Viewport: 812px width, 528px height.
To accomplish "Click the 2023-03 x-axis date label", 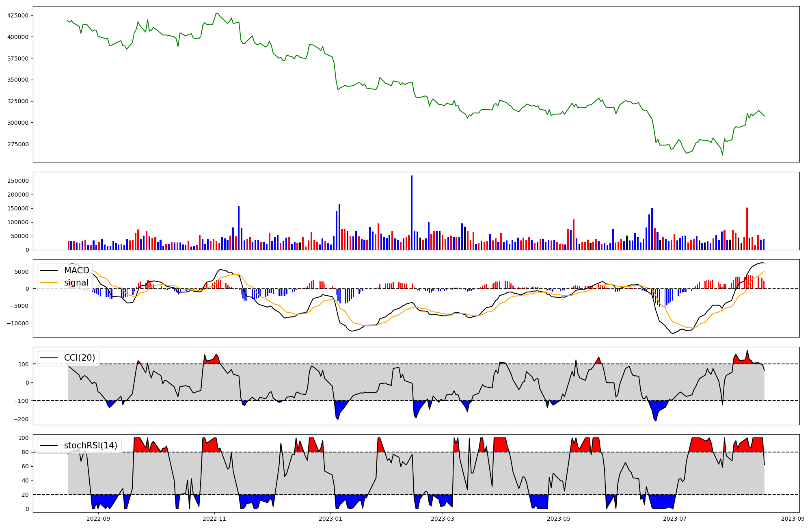I will [x=442, y=519].
